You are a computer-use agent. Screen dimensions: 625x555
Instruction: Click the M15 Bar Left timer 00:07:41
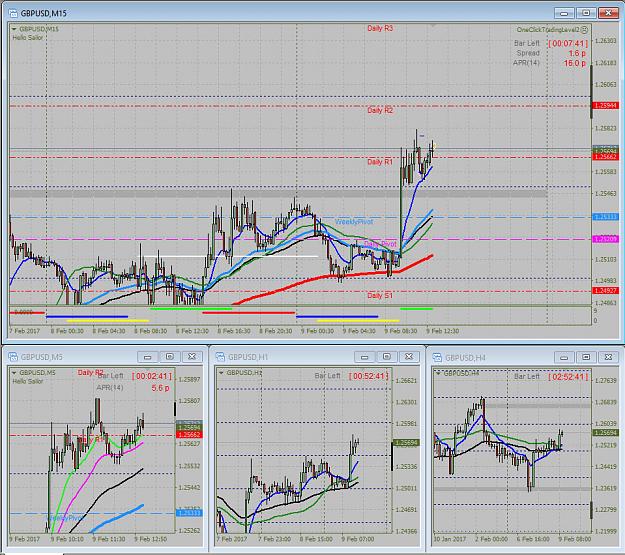pos(568,43)
